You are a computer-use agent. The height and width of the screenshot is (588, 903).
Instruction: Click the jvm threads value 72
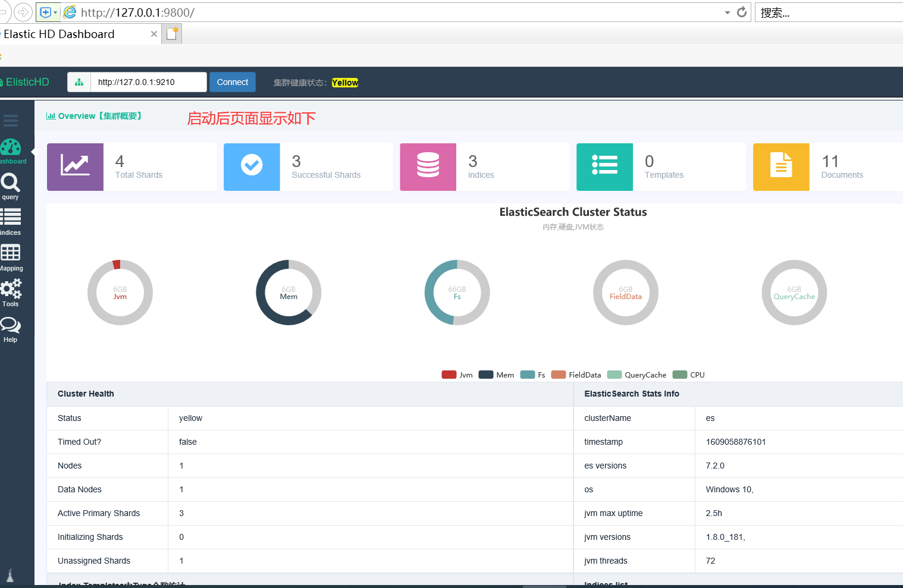pos(710,561)
